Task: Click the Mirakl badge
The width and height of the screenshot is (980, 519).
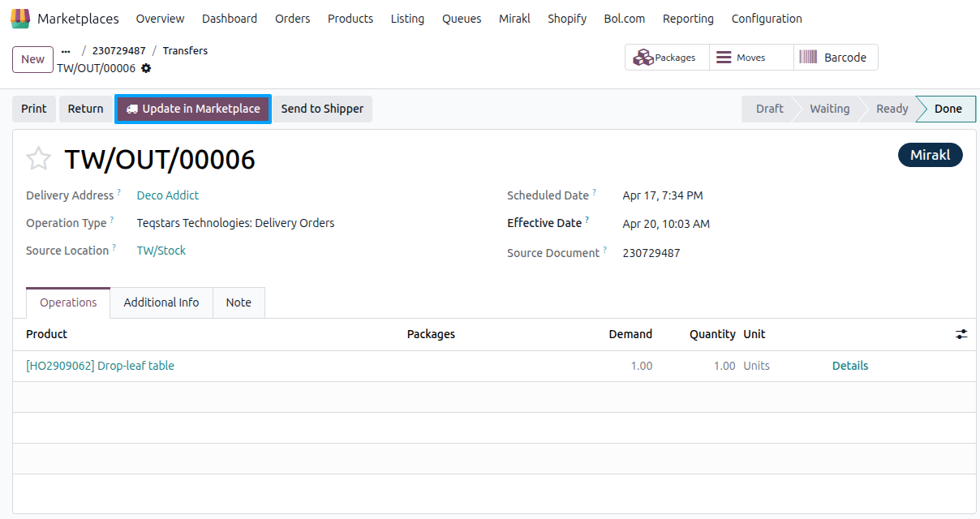Action: [x=930, y=155]
